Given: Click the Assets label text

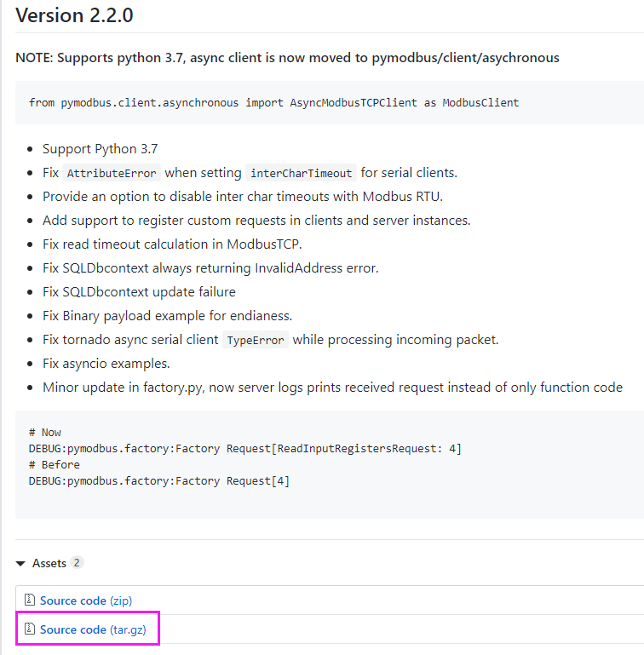Looking at the screenshot, I should click(x=49, y=563).
